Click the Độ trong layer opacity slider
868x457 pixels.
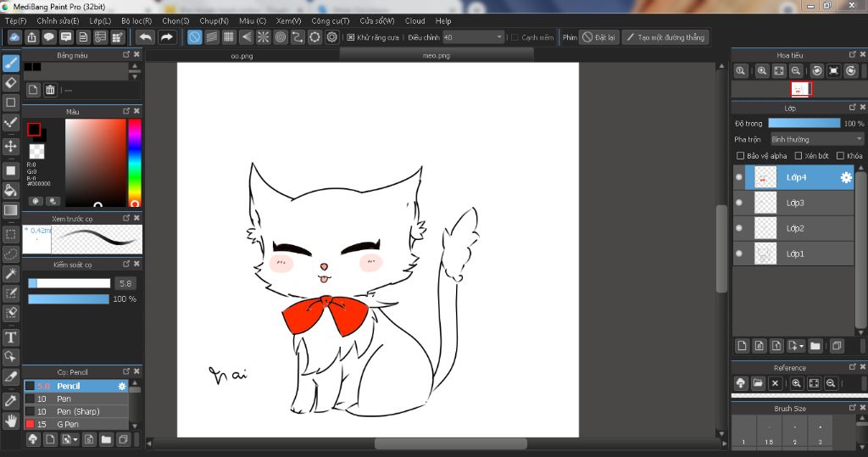804,124
